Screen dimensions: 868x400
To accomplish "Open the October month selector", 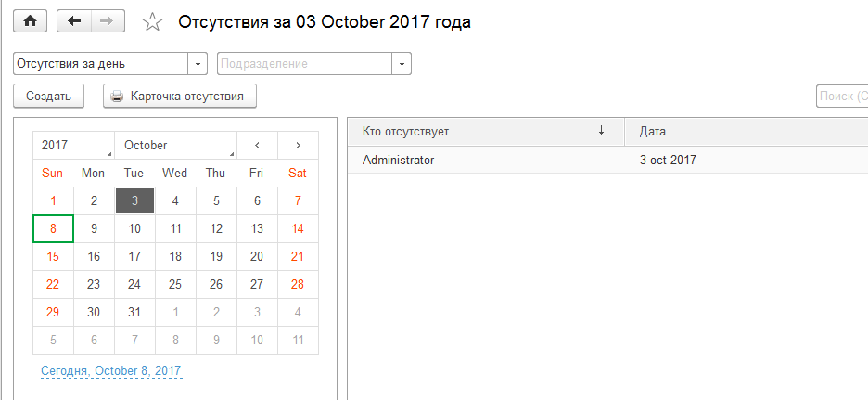I will (x=175, y=145).
